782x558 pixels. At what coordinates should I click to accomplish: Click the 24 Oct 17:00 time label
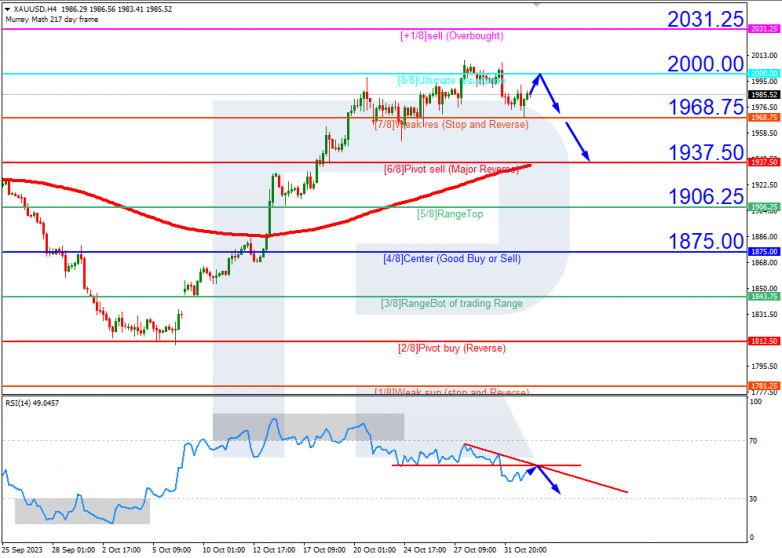click(424, 550)
